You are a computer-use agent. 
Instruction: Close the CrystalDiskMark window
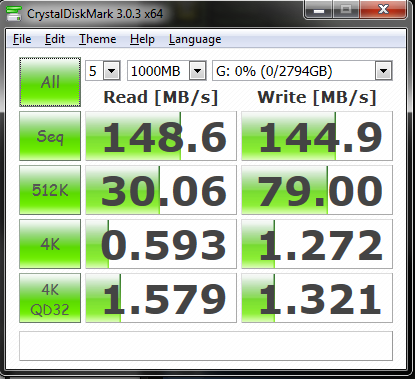click(x=383, y=9)
